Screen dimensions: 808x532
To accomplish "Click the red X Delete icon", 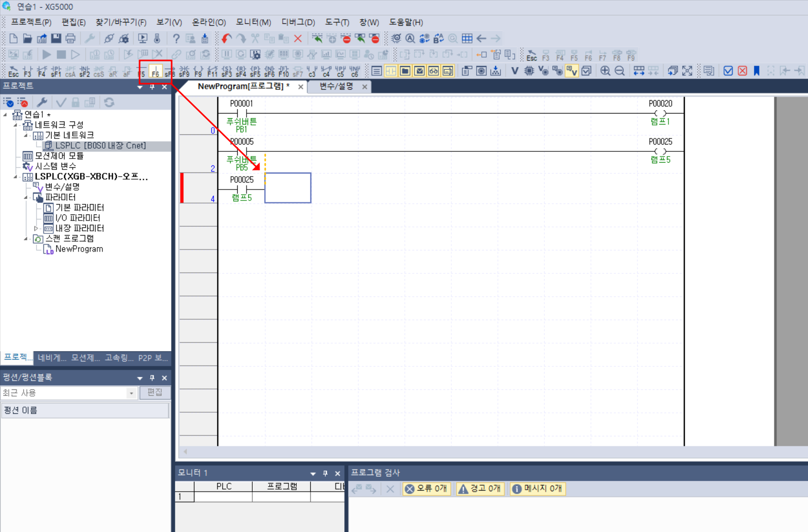I will (298, 39).
